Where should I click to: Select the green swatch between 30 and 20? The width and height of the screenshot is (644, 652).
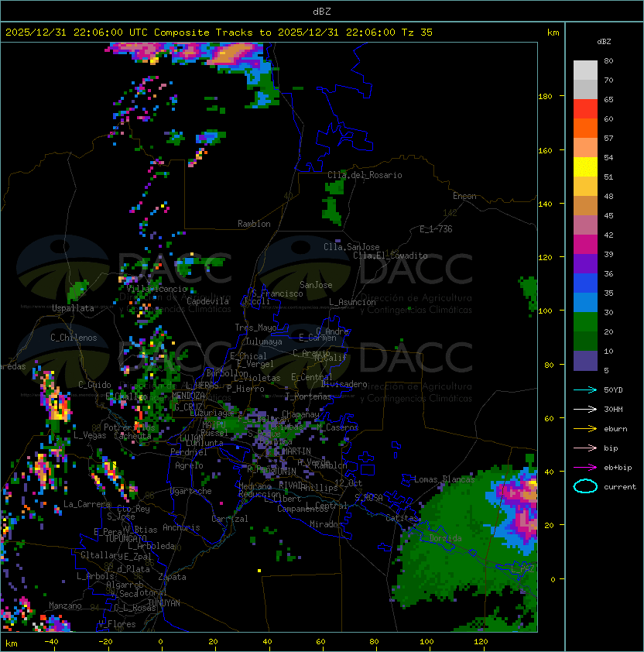click(585, 322)
